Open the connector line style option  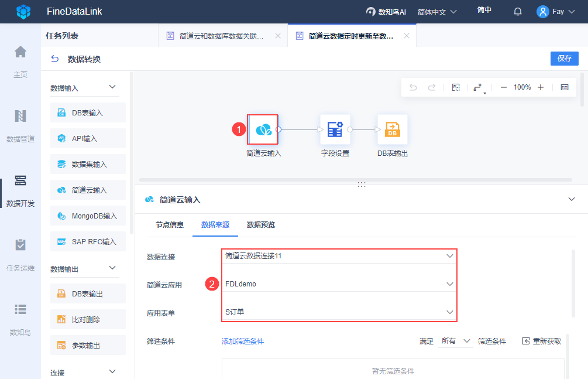click(x=479, y=87)
